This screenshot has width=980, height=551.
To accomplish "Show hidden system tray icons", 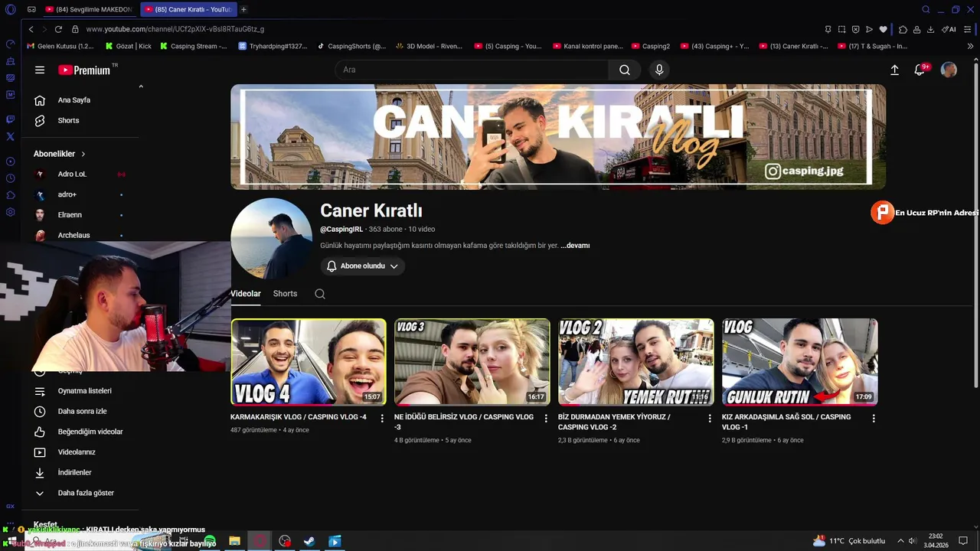I will pos(900,541).
